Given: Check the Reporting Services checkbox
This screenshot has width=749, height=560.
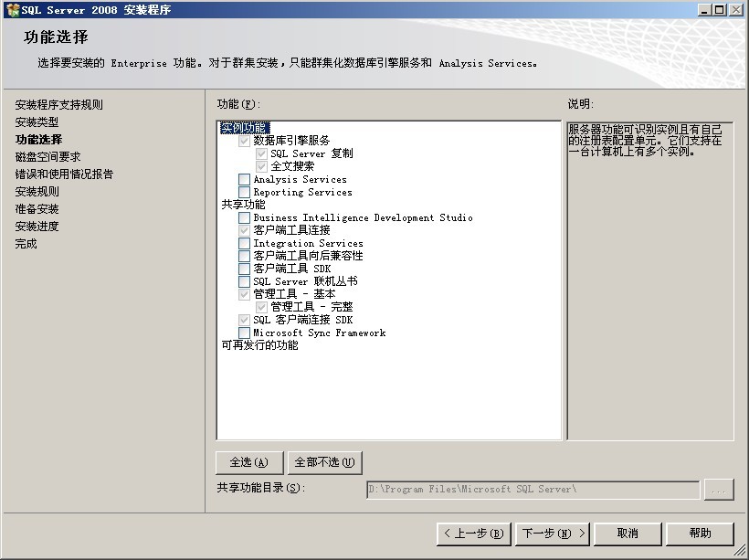Looking at the screenshot, I should click(244, 192).
